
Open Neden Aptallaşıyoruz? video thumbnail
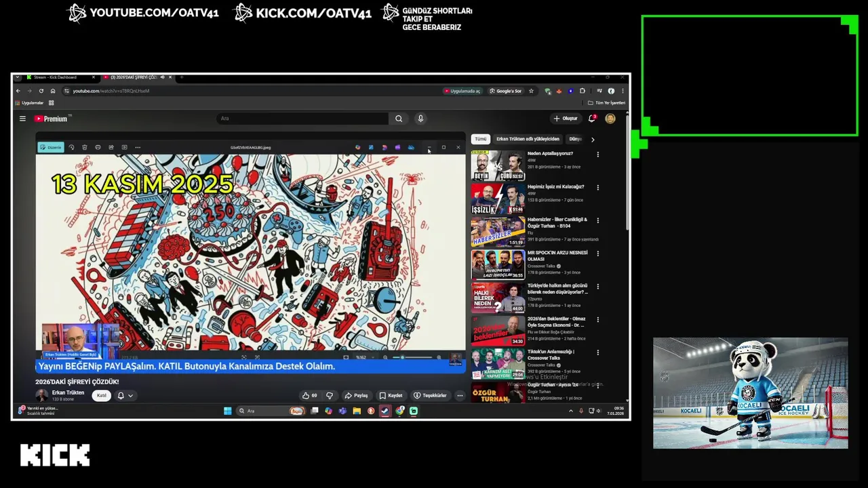(x=498, y=165)
